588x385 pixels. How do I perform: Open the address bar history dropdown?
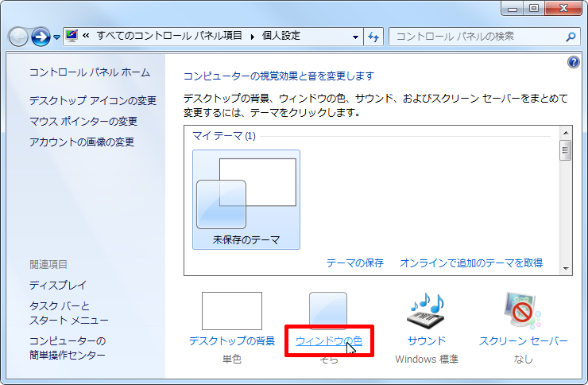(355, 37)
